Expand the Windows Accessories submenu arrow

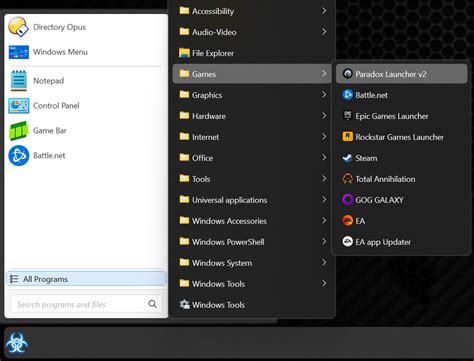pyautogui.click(x=324, y=221)
